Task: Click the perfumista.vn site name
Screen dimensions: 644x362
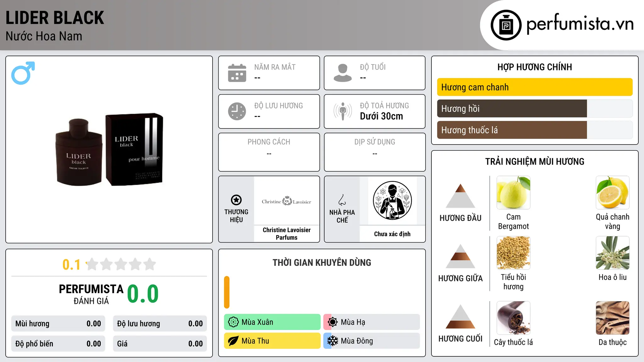Action: [580, 24]
